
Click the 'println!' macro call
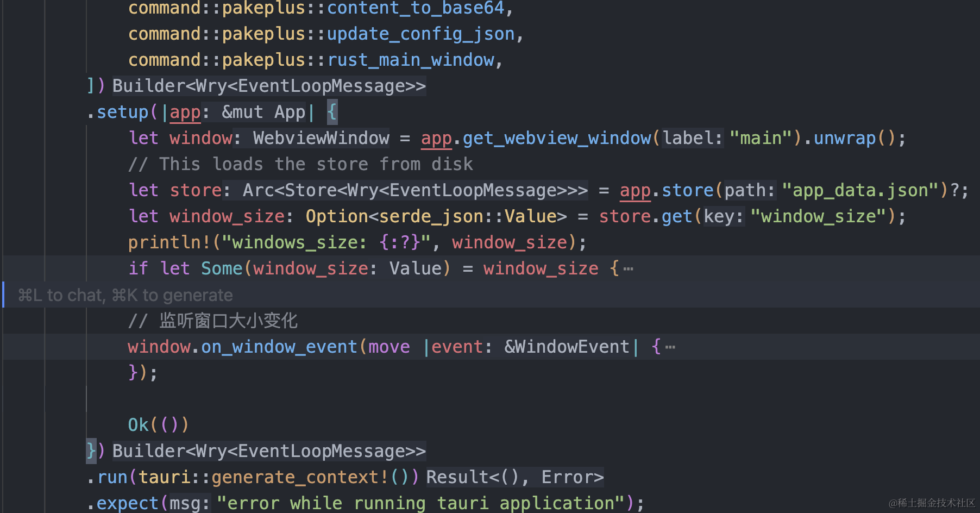tap(169, 242)
